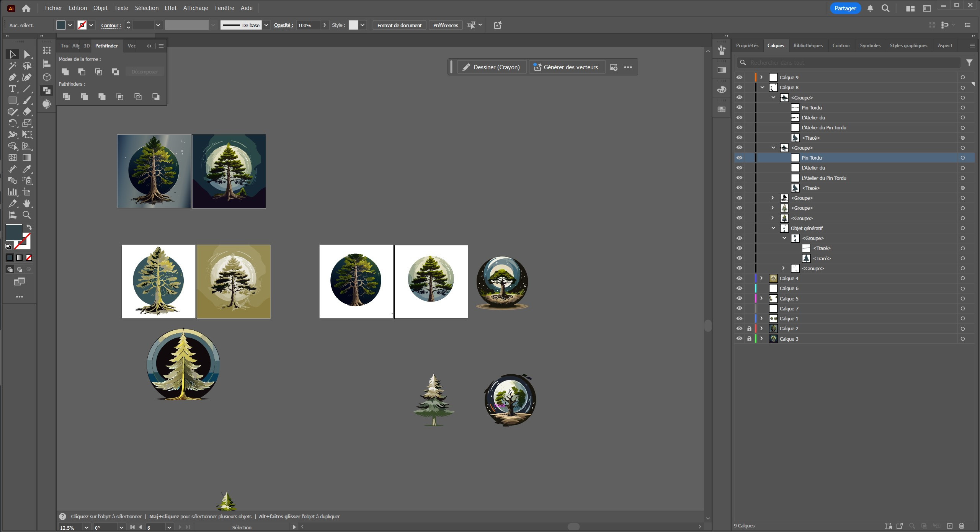Image resolution: width=980 pixels, height=532 pixels.
Task: Open the Edit Toolbar three-dots button
Action: click(x=20, y=297)
